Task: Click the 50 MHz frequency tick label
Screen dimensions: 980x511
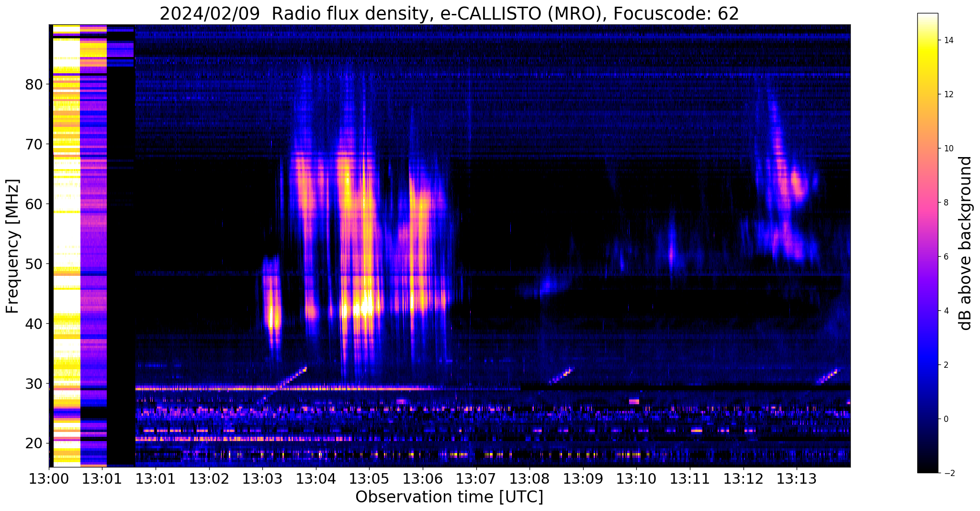Action: [34, 264]
